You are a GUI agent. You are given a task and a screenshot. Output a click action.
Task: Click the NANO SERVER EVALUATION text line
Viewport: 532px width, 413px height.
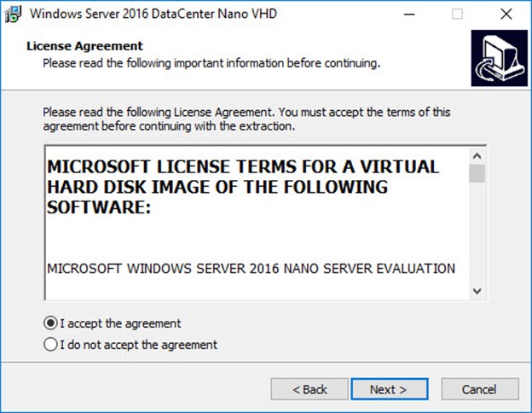pyautogui.click(x=251, y=269)
